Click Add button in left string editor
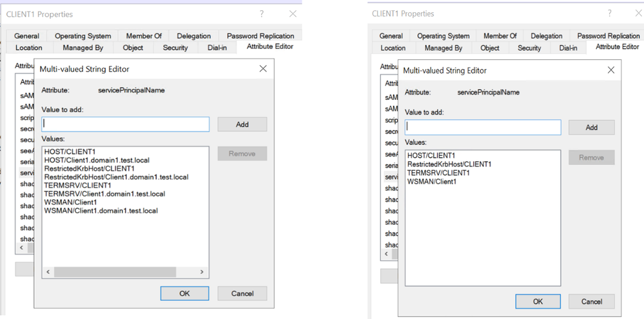The image size is (644, 319). tap(242, 124)
